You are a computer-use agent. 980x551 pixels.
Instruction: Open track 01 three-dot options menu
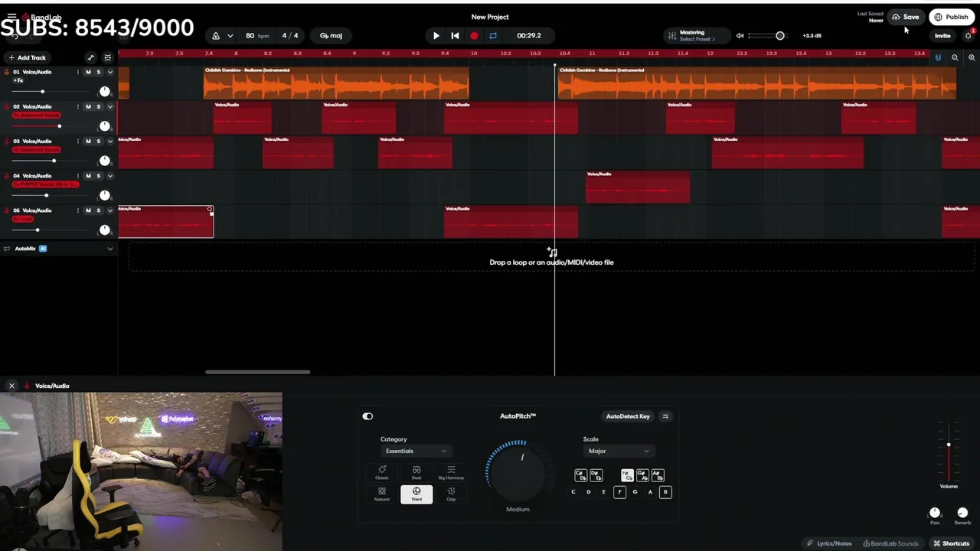pyautogui.click(x=78, y=72)
